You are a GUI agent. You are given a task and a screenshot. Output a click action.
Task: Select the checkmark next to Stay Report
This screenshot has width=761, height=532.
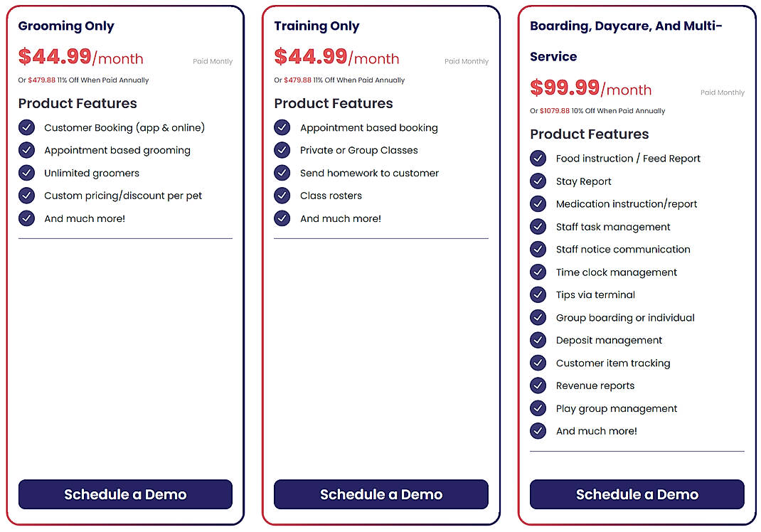point(538,181)
